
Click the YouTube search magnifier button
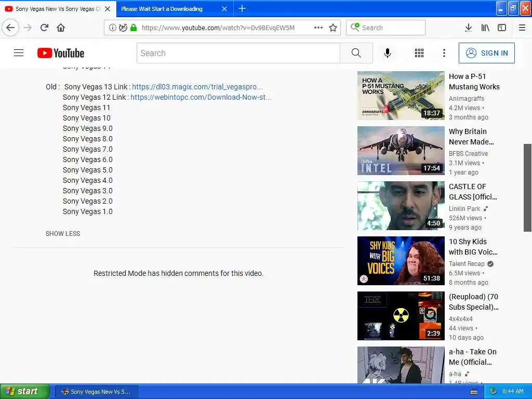pos(356,53)
